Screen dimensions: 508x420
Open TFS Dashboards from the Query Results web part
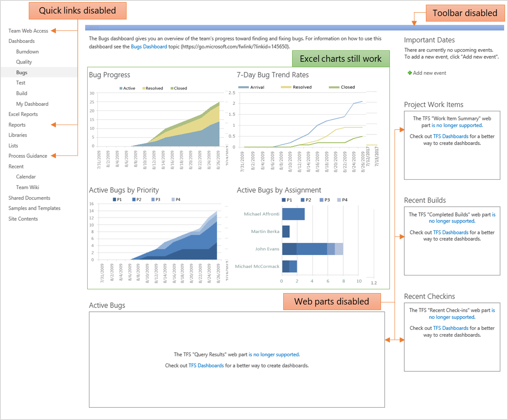pos(206,365)
